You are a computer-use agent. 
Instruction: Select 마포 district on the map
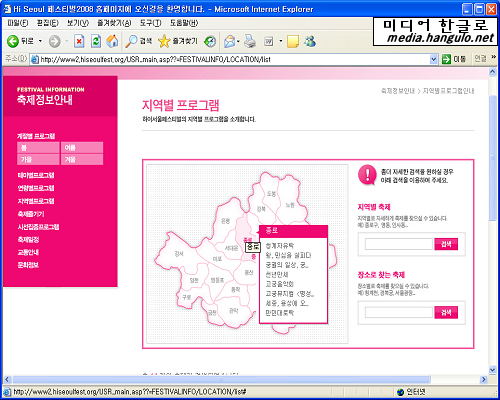click(x=217, y=259)
